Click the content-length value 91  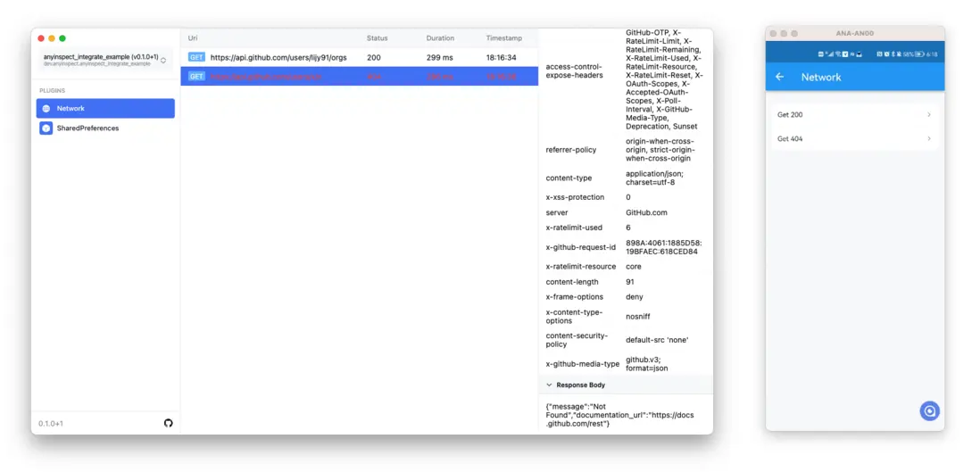[630, 282]
